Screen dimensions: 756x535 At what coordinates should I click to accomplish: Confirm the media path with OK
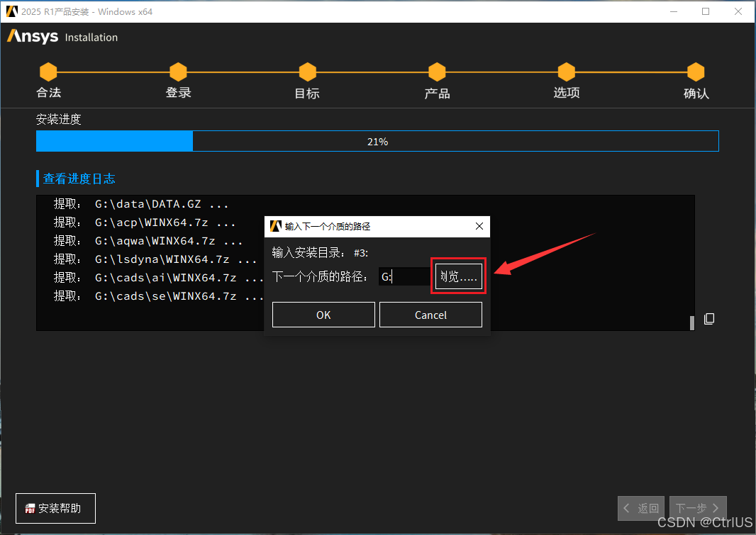coord(323,315)
